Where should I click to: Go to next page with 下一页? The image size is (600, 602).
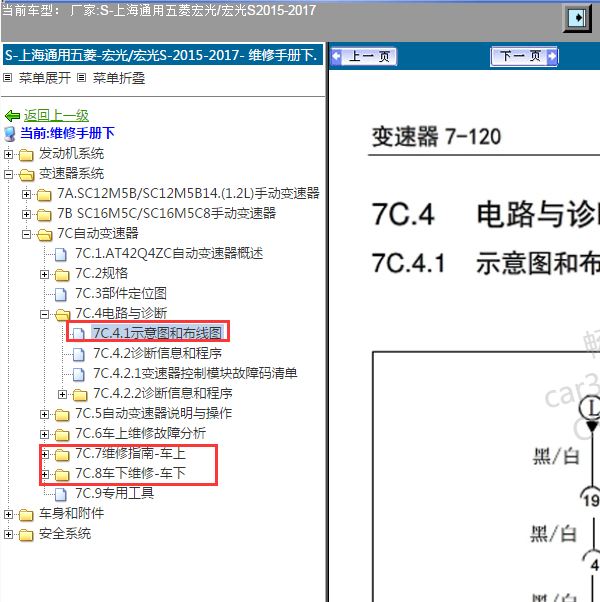524,56
